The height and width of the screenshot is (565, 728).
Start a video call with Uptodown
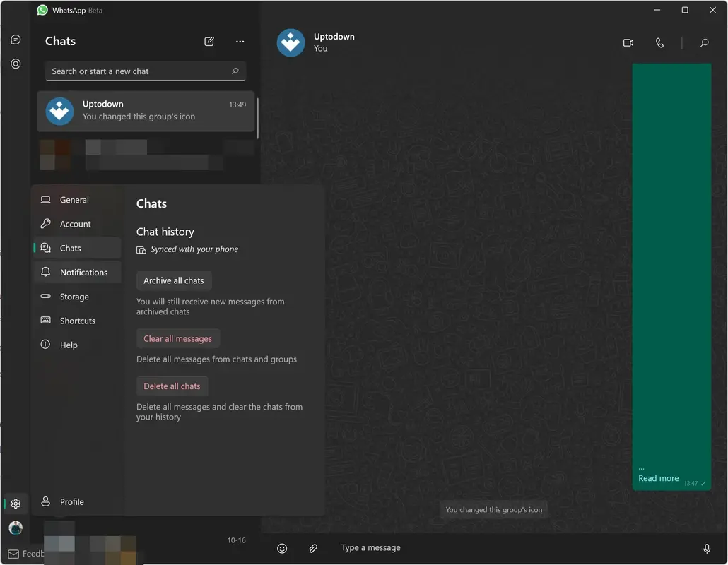(x=628, y=42)
